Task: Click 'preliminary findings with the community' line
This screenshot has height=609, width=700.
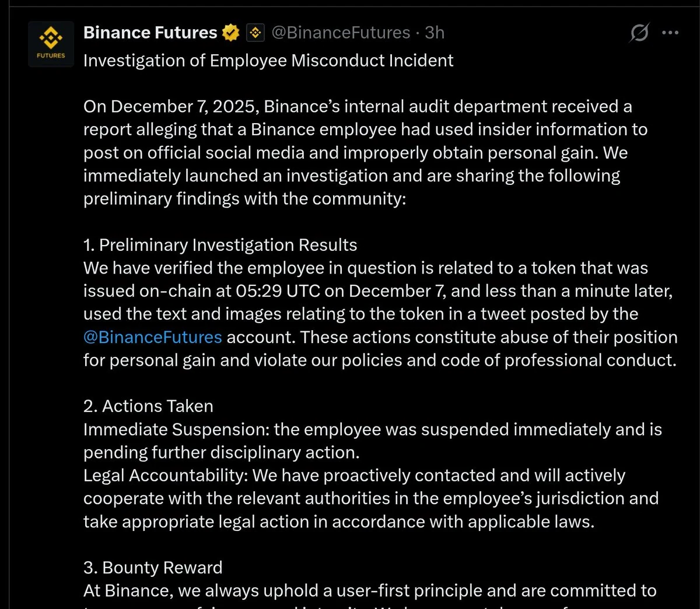Action: coord(244,199)
